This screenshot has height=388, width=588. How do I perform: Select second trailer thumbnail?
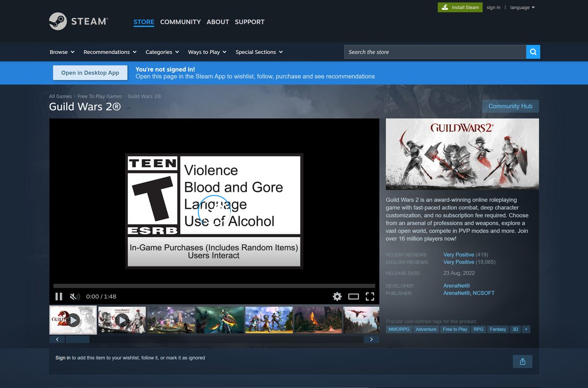tap(122, 320)
